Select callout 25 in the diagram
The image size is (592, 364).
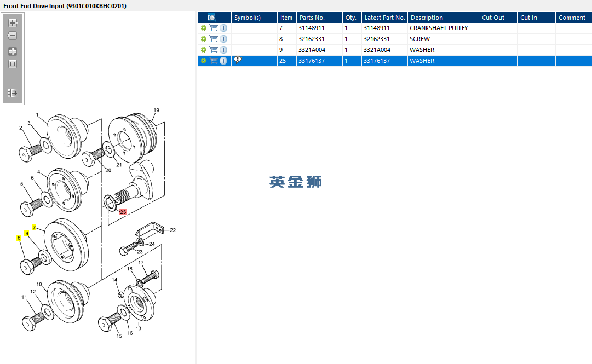coord(123,212)
